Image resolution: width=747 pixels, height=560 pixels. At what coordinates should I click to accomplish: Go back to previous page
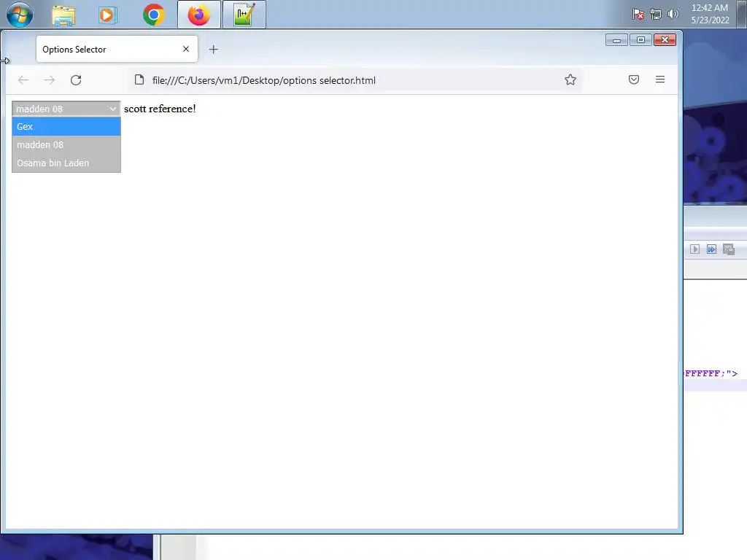[x=23, y=80]
